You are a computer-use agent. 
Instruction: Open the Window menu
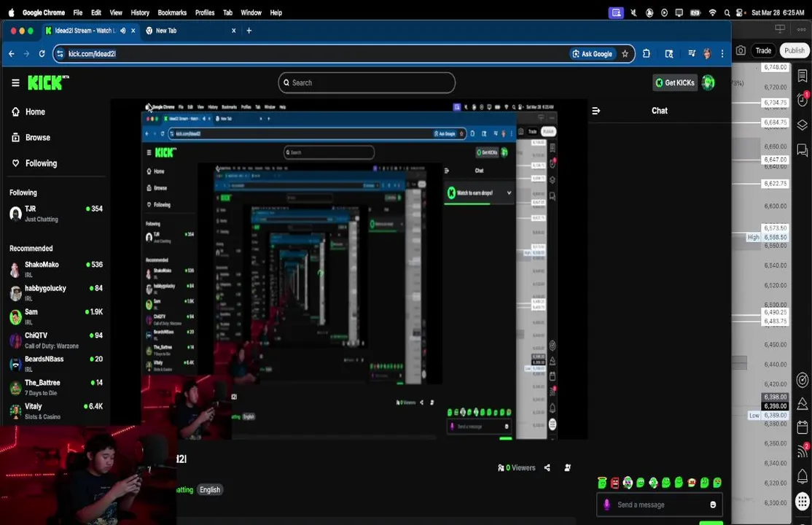[251, 12]
